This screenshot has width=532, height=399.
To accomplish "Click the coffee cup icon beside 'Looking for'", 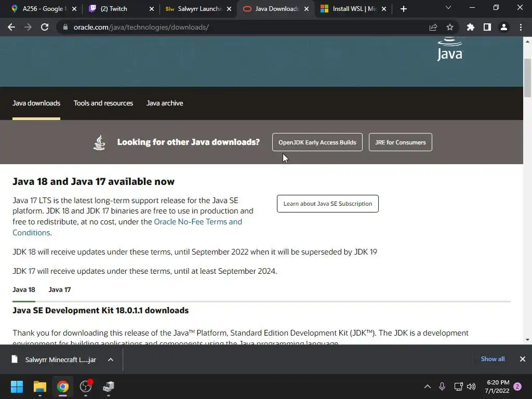I will point(99,142).
